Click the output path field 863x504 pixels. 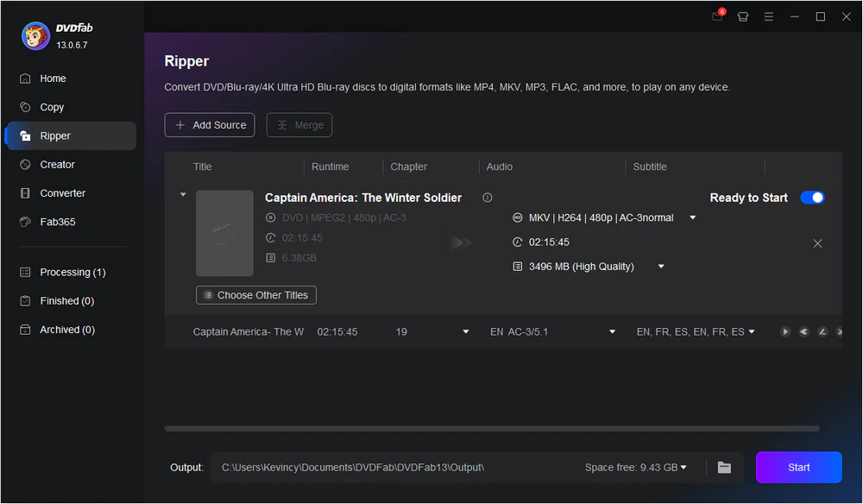point(352,468)
